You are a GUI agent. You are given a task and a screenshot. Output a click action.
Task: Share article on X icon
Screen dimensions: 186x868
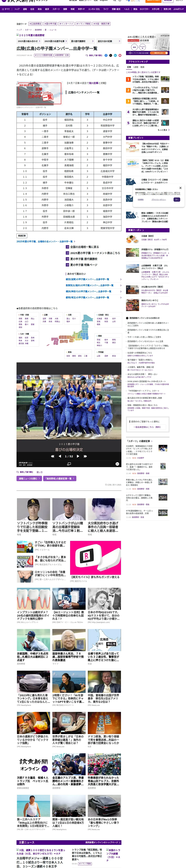tap(110, 55)
